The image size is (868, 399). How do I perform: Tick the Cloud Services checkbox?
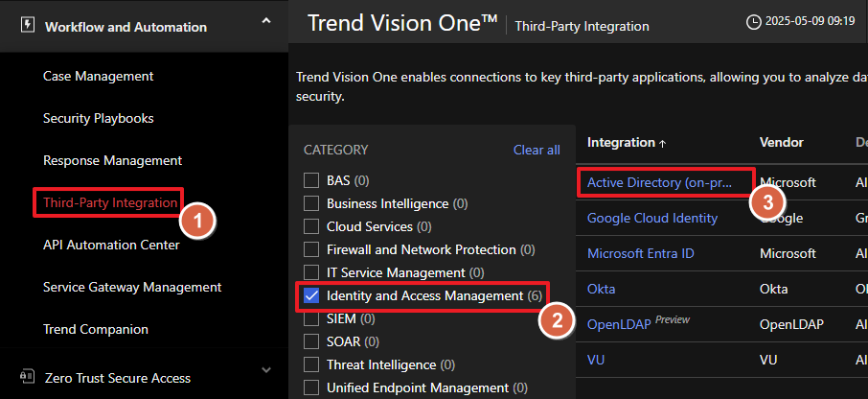coord(310,226)
